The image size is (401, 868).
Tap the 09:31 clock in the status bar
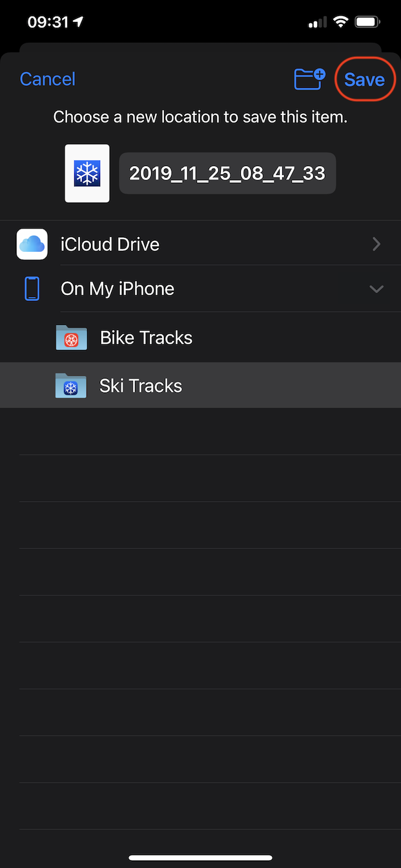[48, 22]
